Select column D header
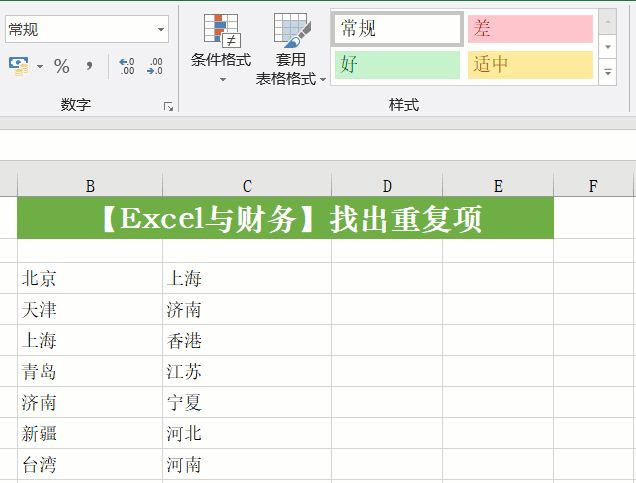The height and width of the screenshot is (483, 636). coord(387,186)
